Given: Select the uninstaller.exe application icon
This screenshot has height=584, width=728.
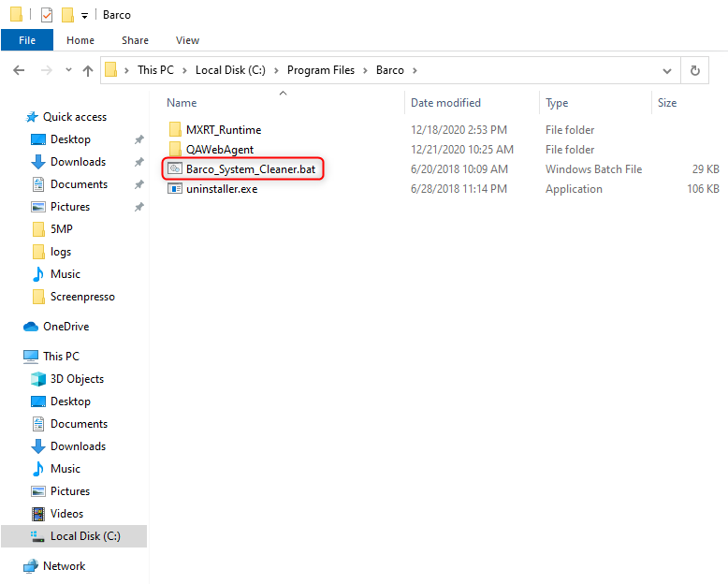Looking at the screenshot, I should [175, 188].
